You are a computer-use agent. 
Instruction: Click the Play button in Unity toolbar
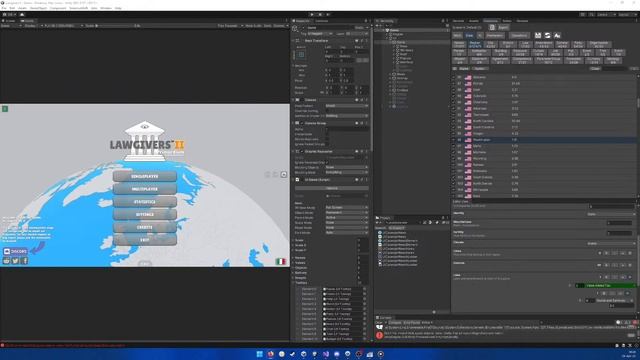(x=312, y=15)
